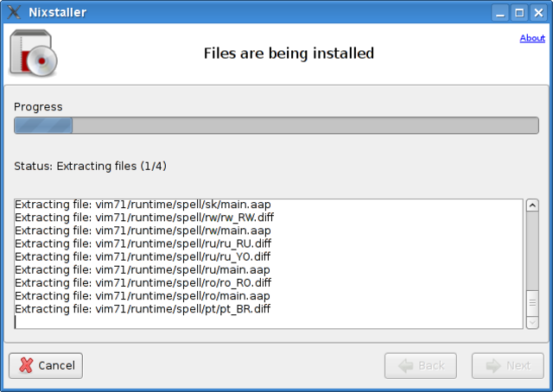Image resolution: width=553 pixels, height=392 pixels.
Task: Click the log scrollbar down arrow
Action: click(x=532, y=322)
